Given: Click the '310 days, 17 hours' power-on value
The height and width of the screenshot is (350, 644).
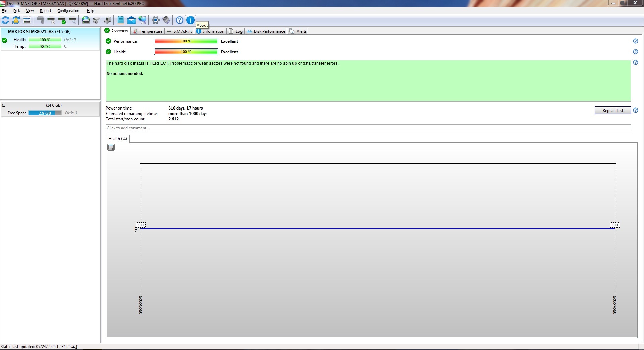Looking at the screenshot, I should pyautogui.click(x=185, y=108).
